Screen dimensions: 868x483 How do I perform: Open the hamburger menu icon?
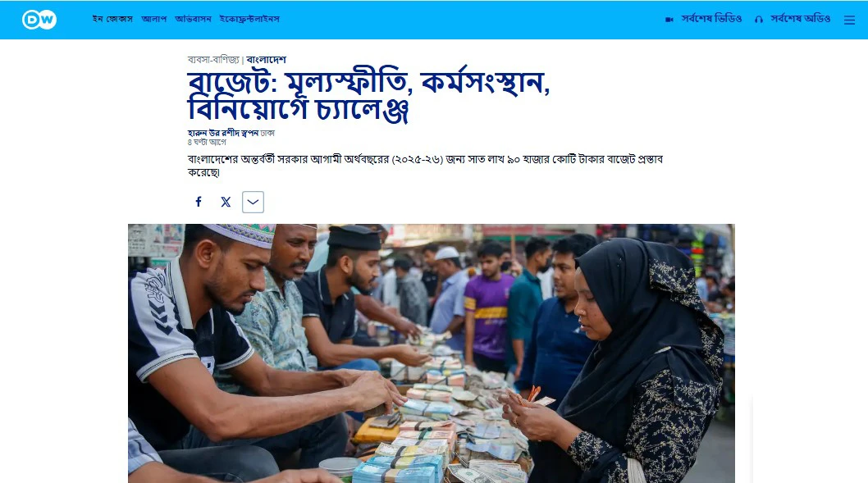pos(849,20)
